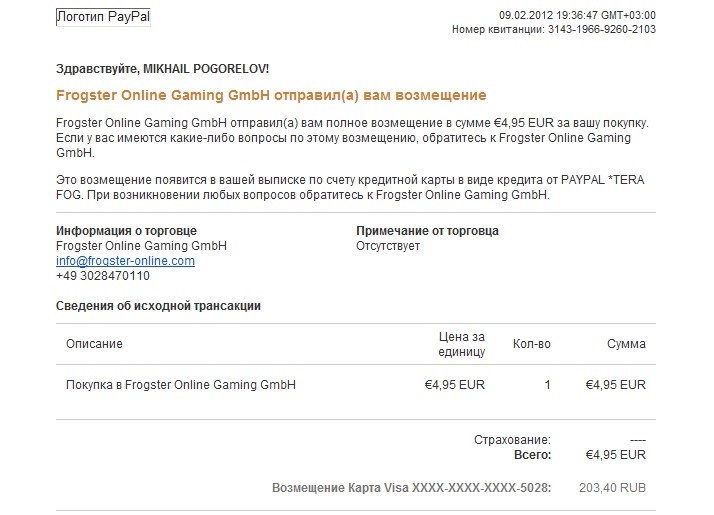The width and height of the screenshot is (714, 515).
Task: Click the 'Сумма' column header
Action: point(626,344)
